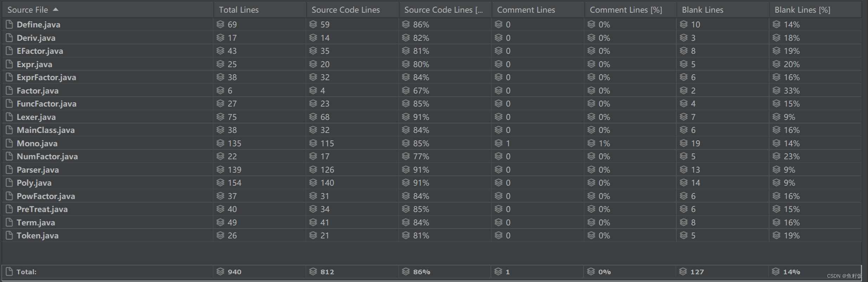This screenshot has height=282, width=868.
Task: Select the NumFactor.java file name
Action: [x=47, y=156]
